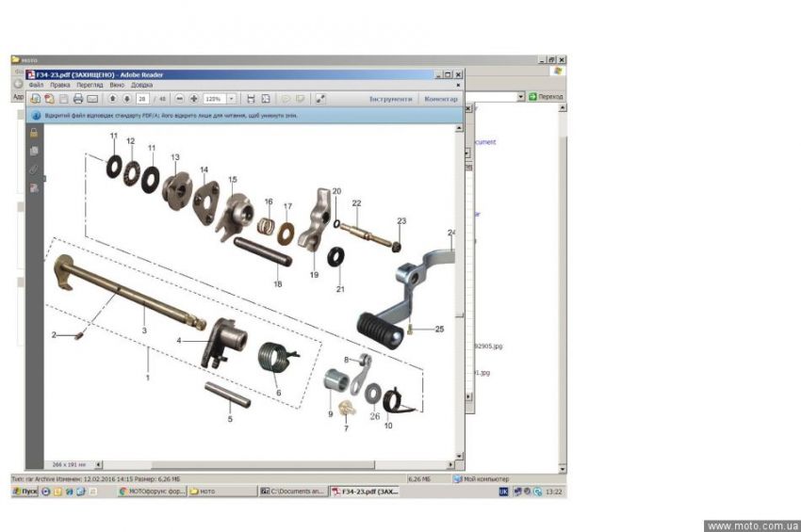This screenshot has width=801, height=532.
Task: Switch to МОТОфорум browser taskbar button
Action: point(152,492)
